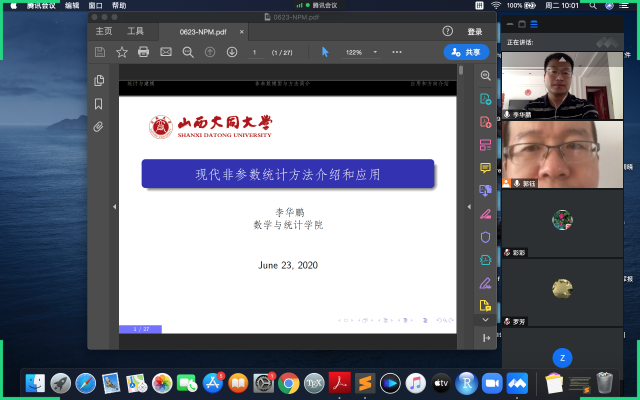Screen dimensions: 640x400
Task: Open the 122% zoom level dropdown
Action: [x=361, y=52]
